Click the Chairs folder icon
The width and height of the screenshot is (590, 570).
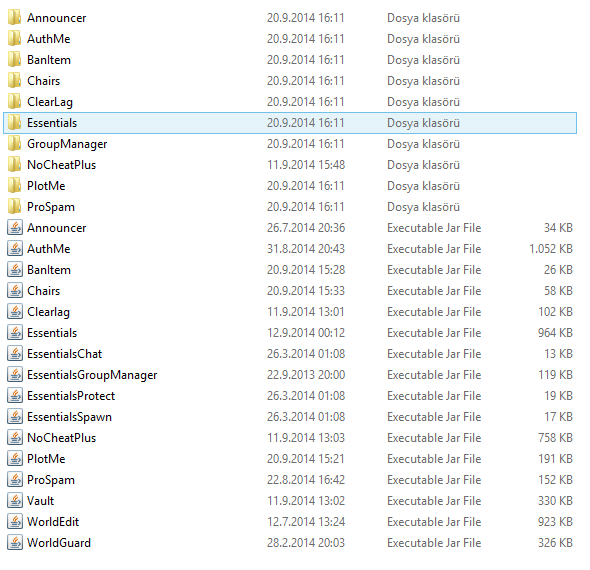pyautogui.click(x=14, y=81)
